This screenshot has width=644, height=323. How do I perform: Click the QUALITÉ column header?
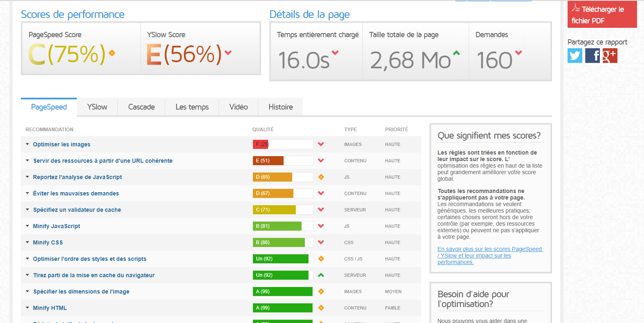[263, 130]
